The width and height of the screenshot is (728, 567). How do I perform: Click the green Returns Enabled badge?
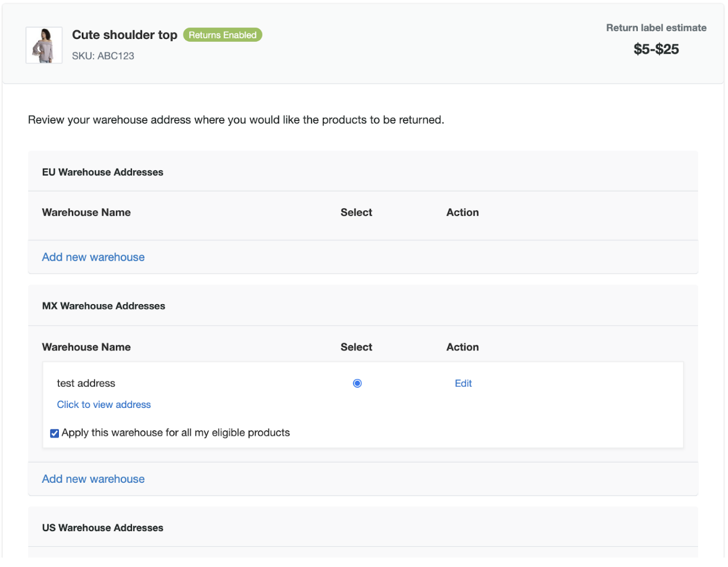coord(222,35)
